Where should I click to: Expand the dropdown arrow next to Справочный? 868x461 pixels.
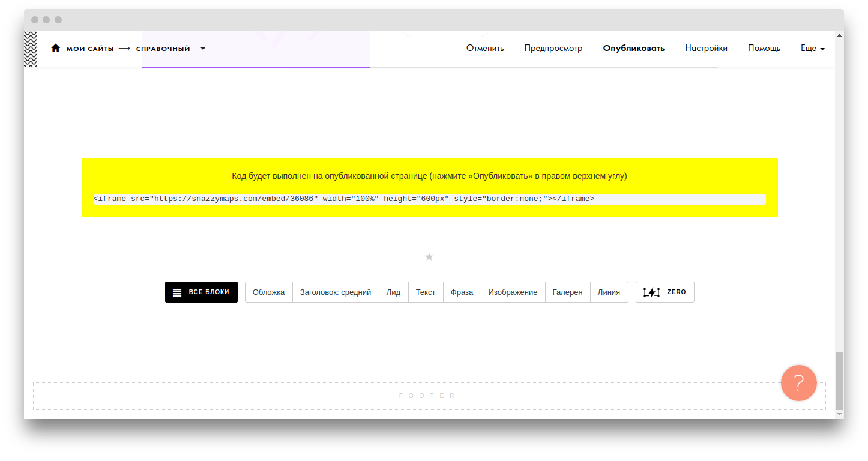tap(203, 49)
